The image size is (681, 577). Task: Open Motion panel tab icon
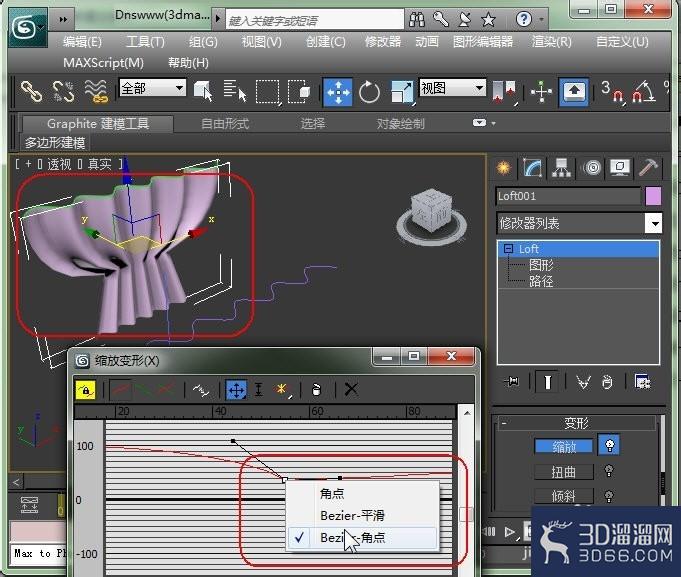pyautogui.click(x=592, y=168)
